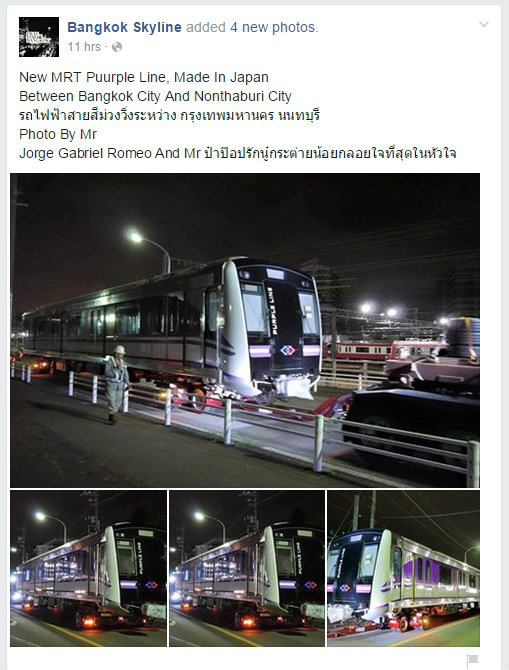Open the middle small train thumbnail
Viewport: 509px width, 670px height.
pyautogui.click(x=247, y=568)
